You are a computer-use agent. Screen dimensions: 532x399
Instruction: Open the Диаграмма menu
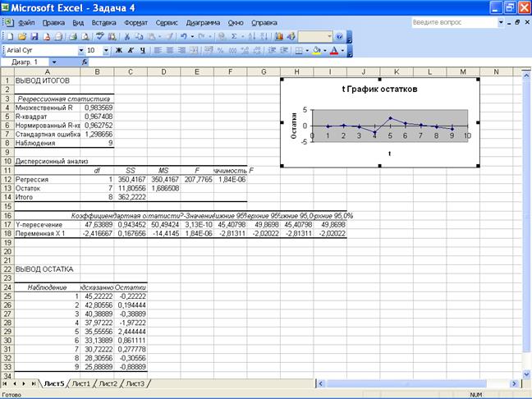pyautogui.click(x=203, y=24)
